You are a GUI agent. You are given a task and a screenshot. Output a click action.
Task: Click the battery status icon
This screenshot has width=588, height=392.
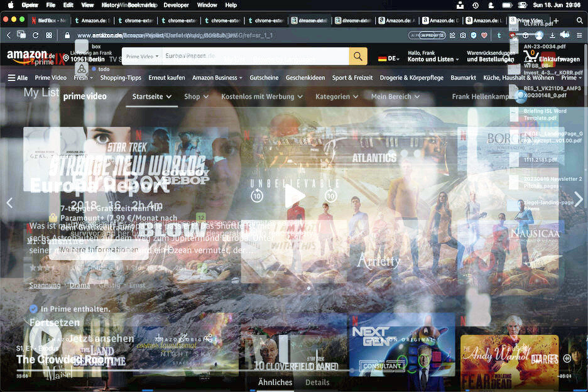pos(507,5)
